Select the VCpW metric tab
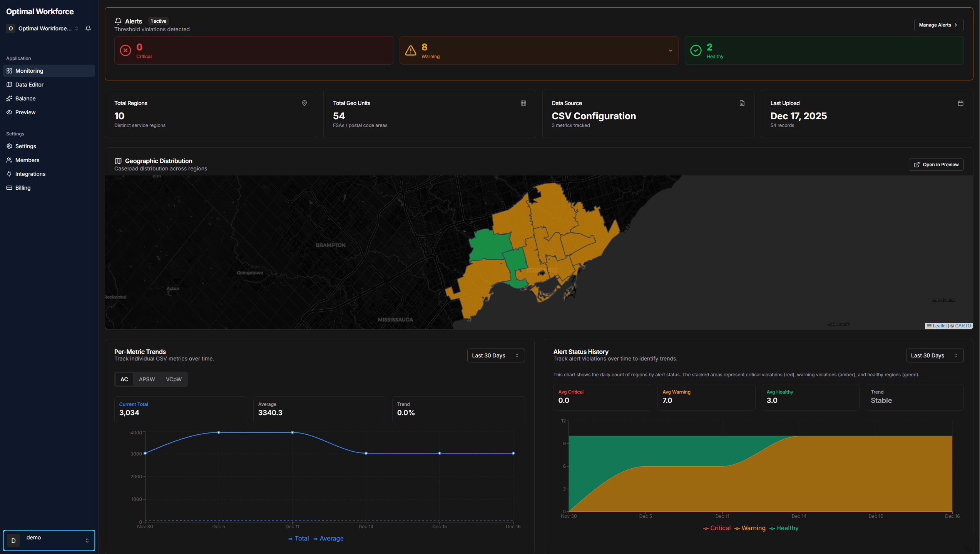 point(174,379)
